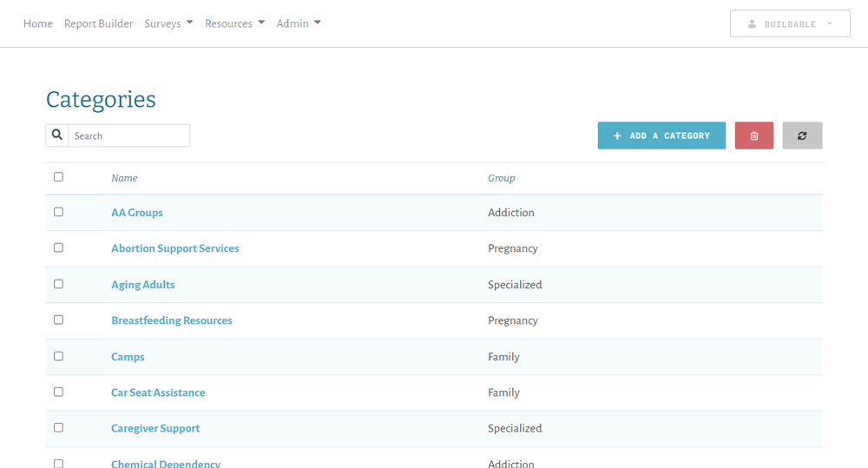Expand the Surveys dropdown menu

click(x=169, y=23)
